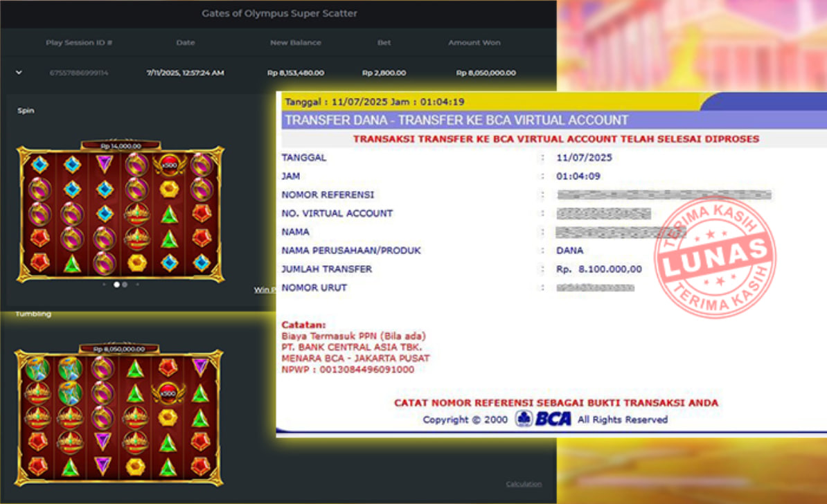Click receipt header 'Tanggal : 11/07/2025 Jam : 01:04:19'
Image resolution: width=827 pixels, height=504 pixels.
tap(375, 102)
